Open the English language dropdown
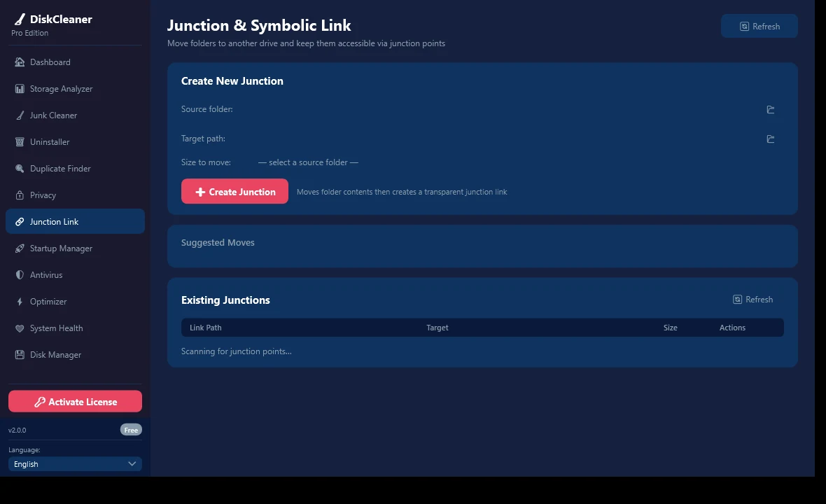This screenshot has height=504, width=826. click(75, 464)
